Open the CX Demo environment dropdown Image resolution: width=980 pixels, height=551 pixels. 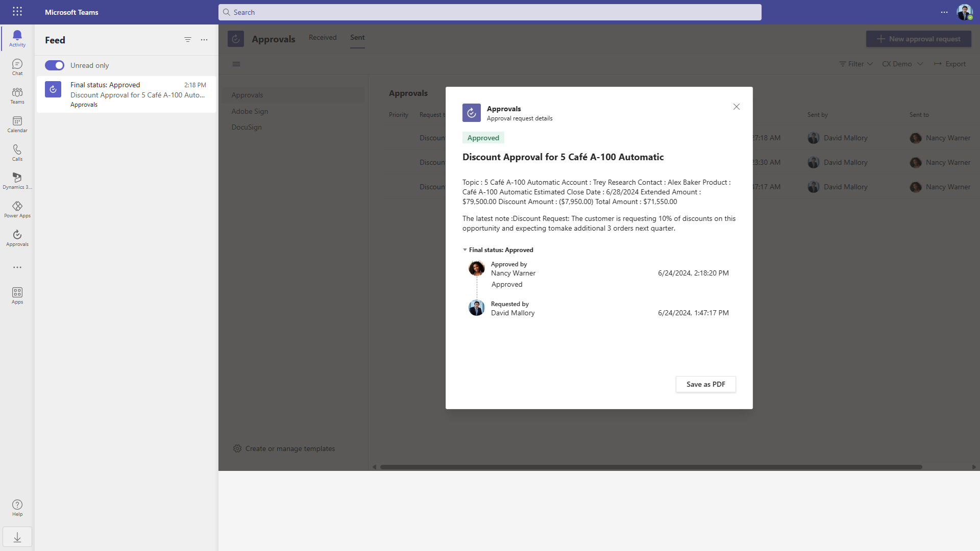coord(901,64)
